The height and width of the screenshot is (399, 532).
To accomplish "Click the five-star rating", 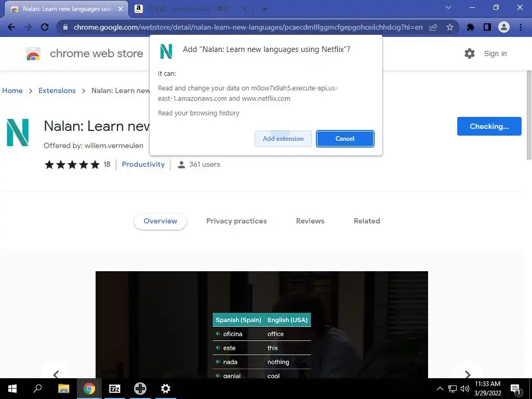I will point(72,165).
